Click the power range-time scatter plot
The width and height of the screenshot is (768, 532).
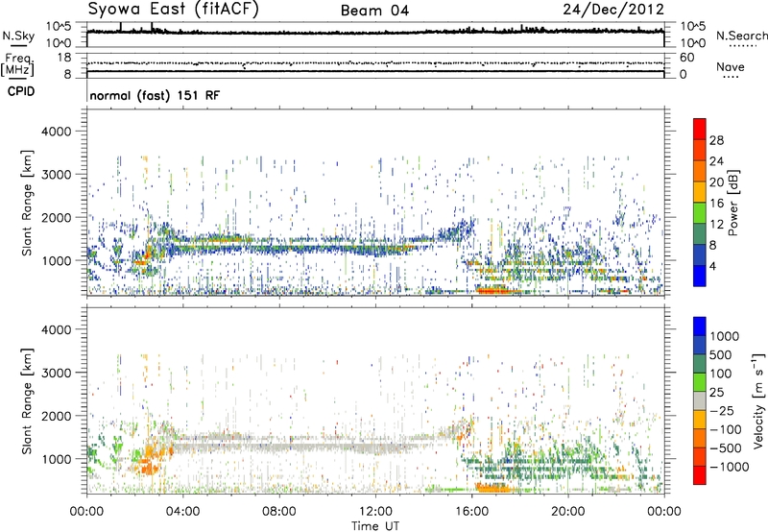[375, 202]
